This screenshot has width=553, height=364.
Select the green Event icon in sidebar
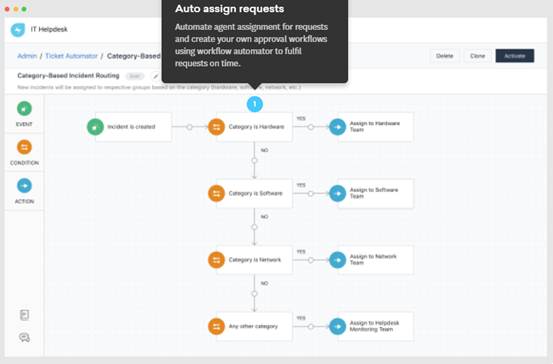(24, 109)
